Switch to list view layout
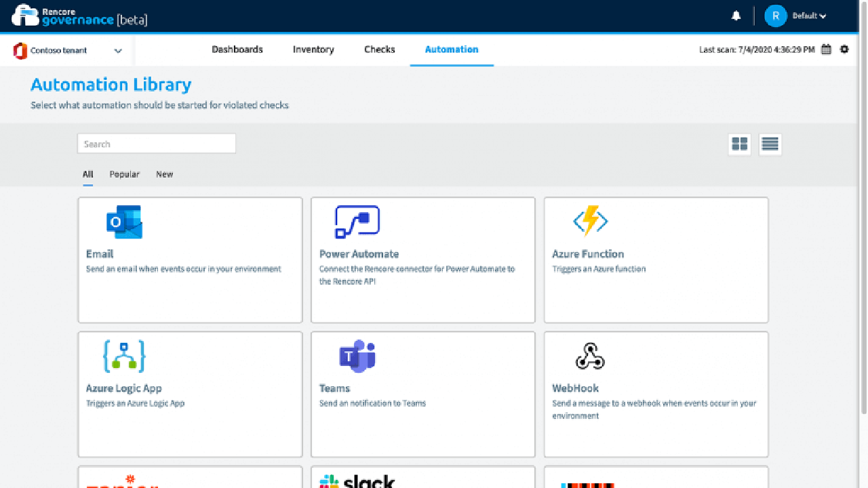The height and width of the screenshot is (488, 868). (x=770, y=144)
